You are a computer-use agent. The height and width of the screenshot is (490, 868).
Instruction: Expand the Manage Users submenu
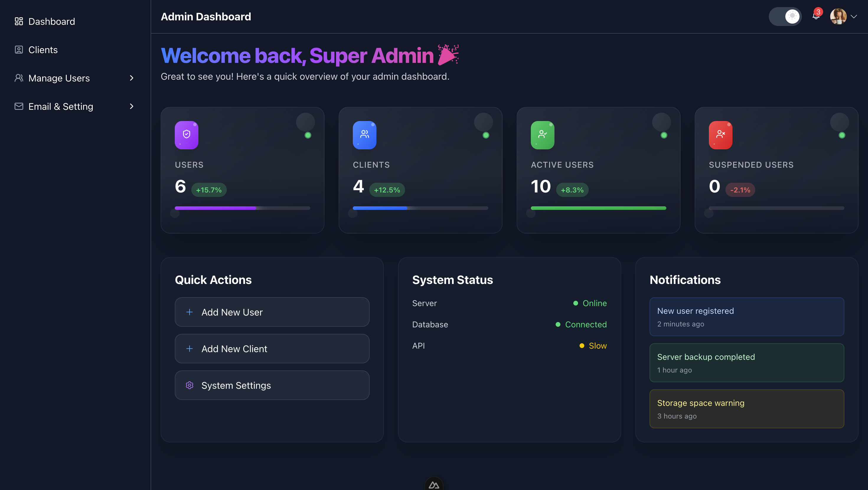(x=131, y=78)
